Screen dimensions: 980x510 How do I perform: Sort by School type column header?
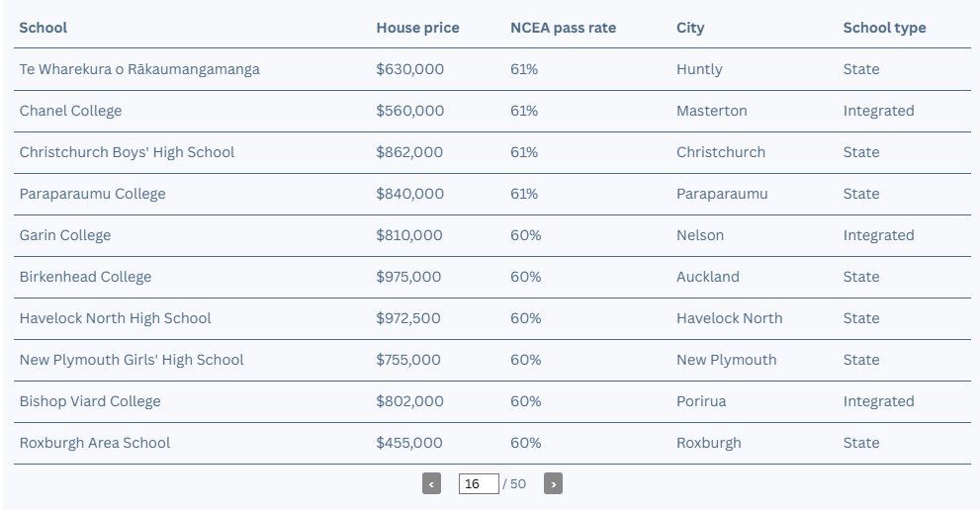click(x=884, y=28)
